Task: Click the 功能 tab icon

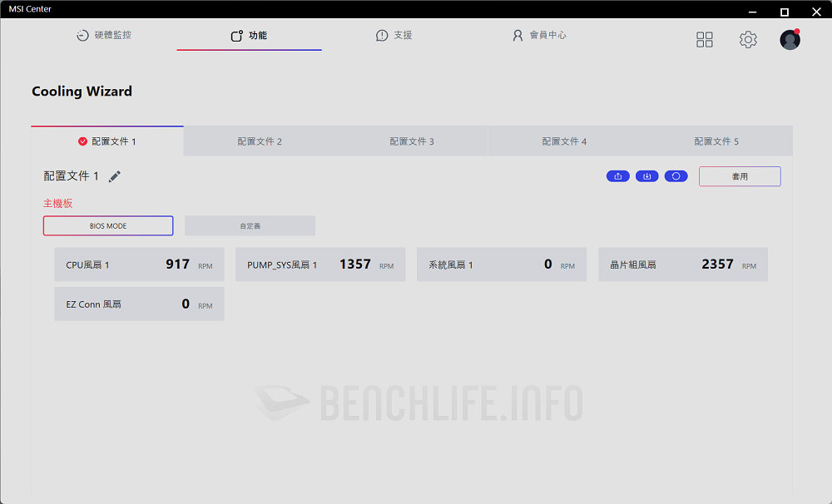Action: (236, 36)
